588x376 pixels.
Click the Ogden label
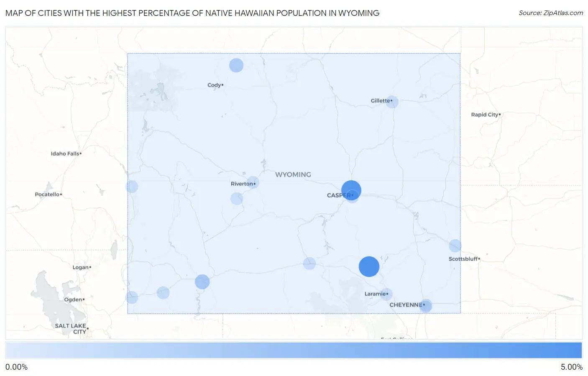click(73, 299)
